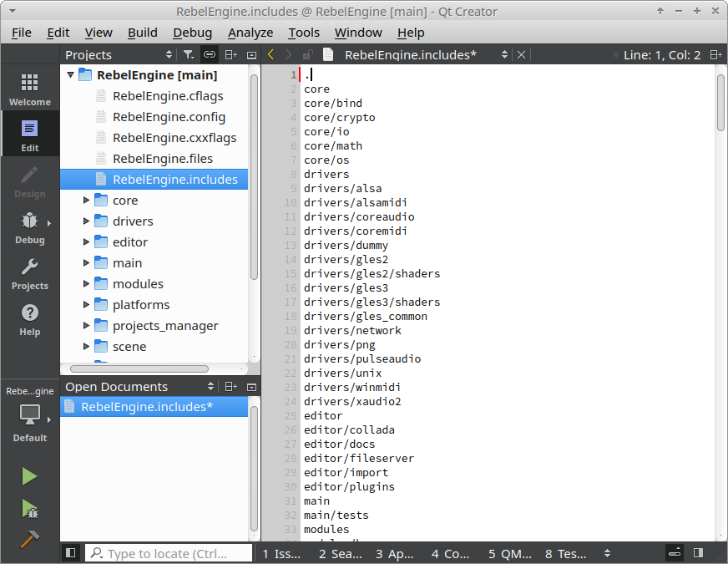Click the Projects tree horizontal scrollbar
The image size is (728, 564).
139,368
